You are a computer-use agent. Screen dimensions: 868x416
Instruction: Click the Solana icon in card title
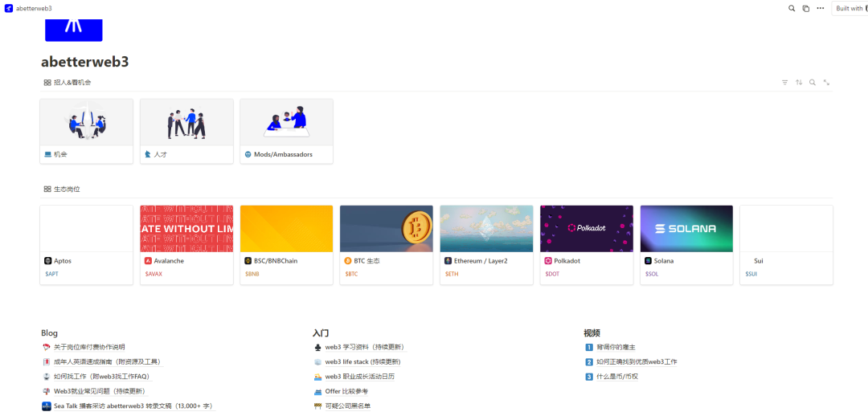tap(649, 260)
